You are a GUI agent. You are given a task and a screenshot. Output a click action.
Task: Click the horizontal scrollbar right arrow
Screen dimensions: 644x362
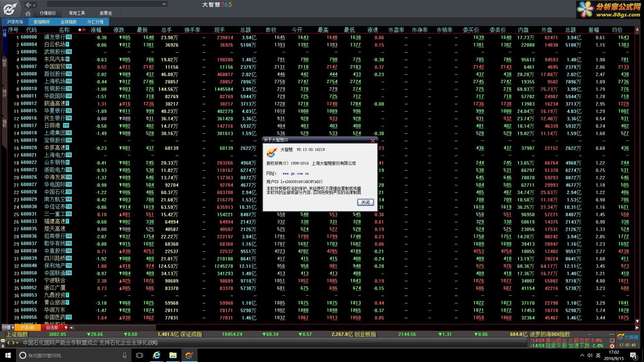pyautogui.click(x=637, y=327)
